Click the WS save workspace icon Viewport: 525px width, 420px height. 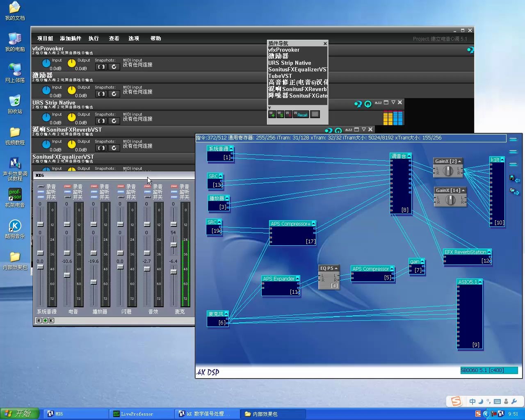click(x=280, y=114)
